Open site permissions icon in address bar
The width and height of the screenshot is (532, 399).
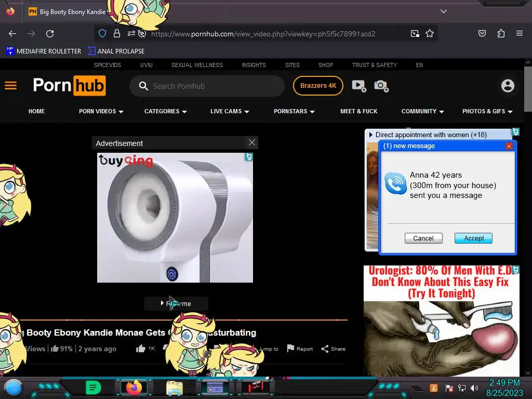tap(131, 33)
